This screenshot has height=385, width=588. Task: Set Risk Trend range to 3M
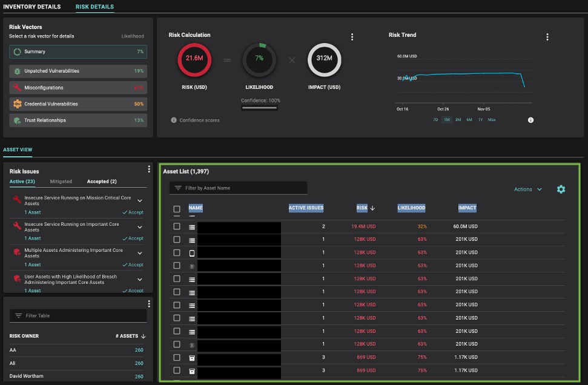point(458,120)
